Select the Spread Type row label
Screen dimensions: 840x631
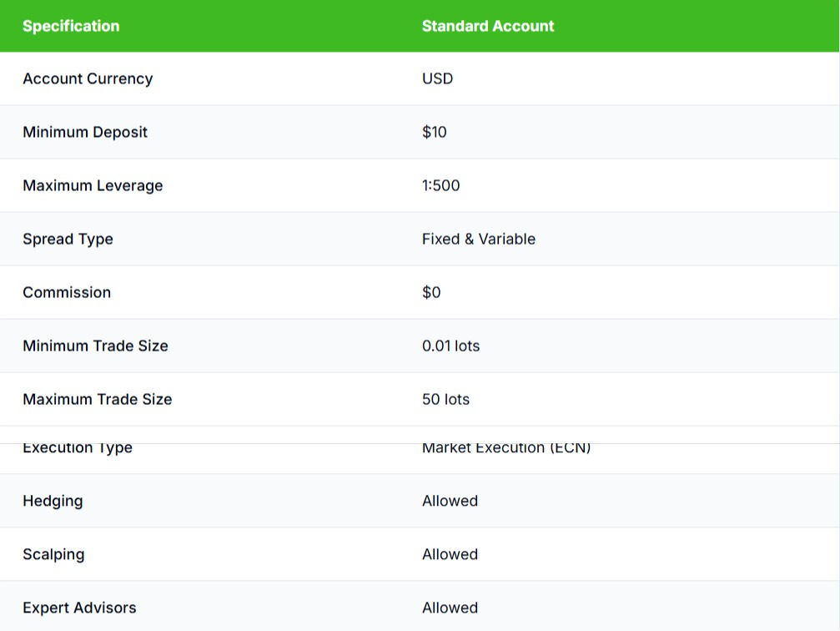tap(68, 239)
